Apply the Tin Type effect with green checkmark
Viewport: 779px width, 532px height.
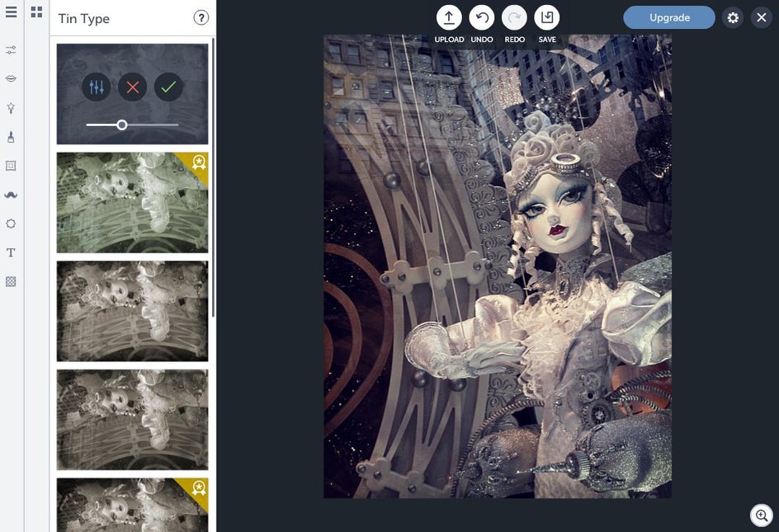(x=169, y=87)
